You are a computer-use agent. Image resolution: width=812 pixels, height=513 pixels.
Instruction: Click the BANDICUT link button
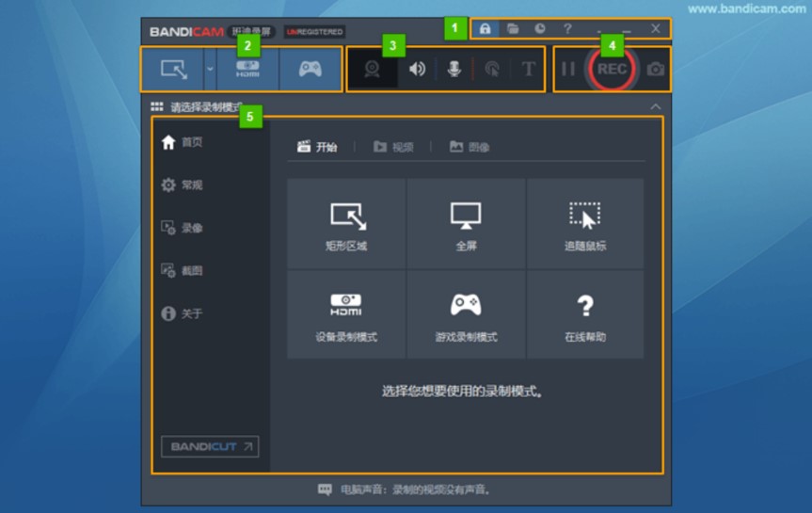coord(210,447)
